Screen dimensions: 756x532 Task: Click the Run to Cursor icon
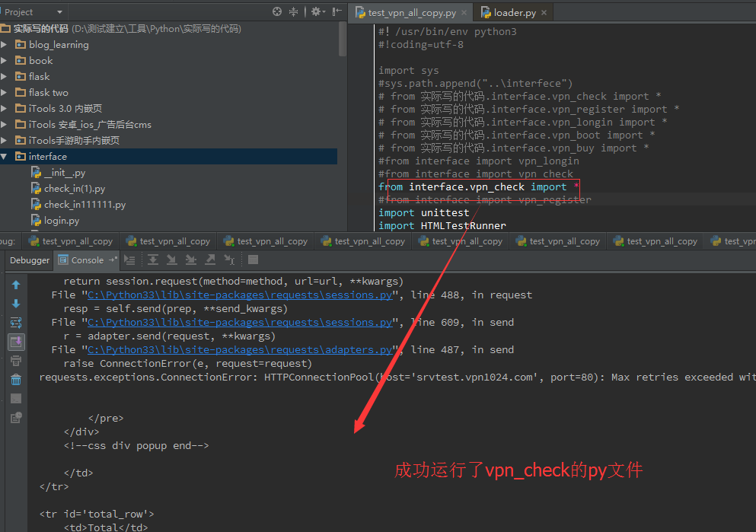228,260
